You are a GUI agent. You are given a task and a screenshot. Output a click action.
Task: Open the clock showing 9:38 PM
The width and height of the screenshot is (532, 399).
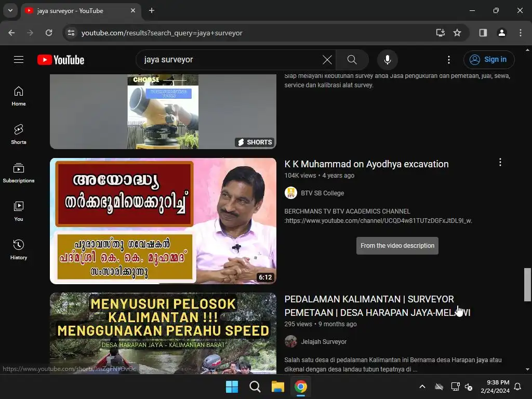click(495, 387)
